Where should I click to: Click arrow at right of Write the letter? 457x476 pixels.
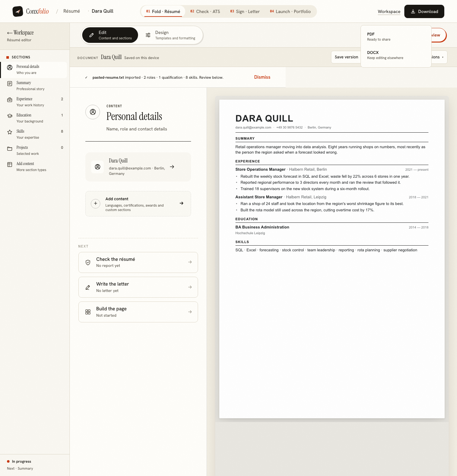click(x=190, y=287)
